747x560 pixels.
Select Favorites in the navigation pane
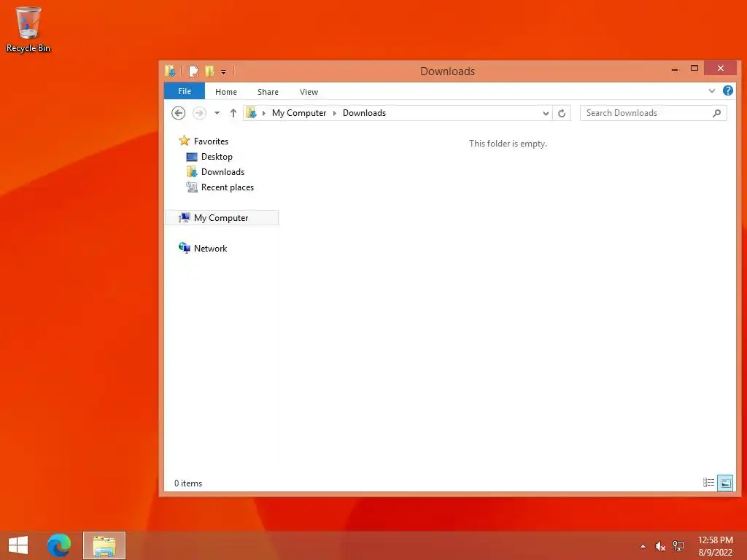(x=211, y=141)
